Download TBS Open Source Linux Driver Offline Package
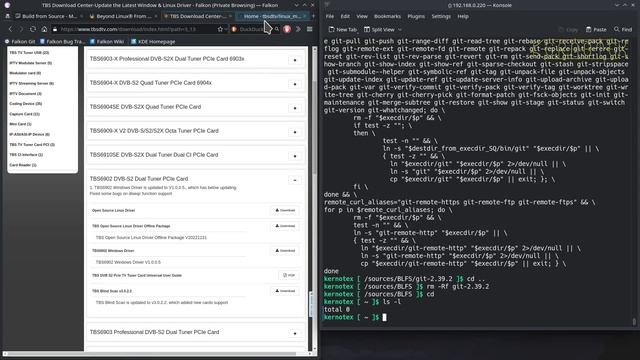This screenshot has width=640, height=360. click(x=285, y=226)
